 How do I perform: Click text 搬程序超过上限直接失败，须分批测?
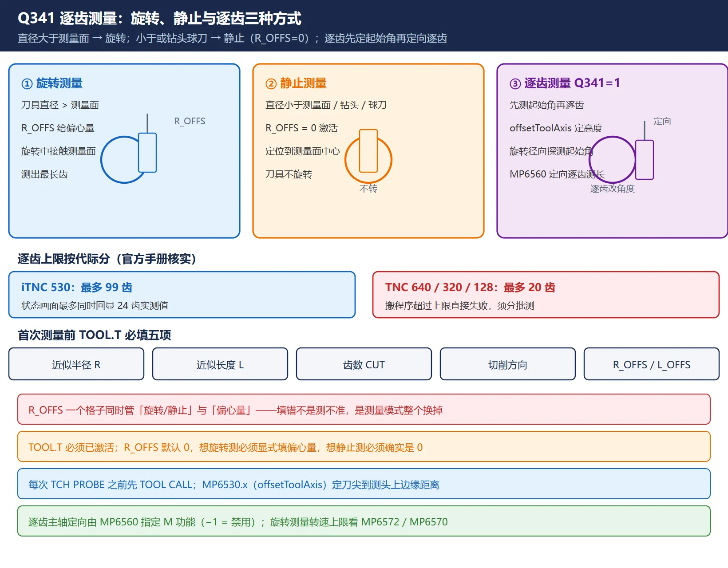pyautogui.click(x=460, y=305)
